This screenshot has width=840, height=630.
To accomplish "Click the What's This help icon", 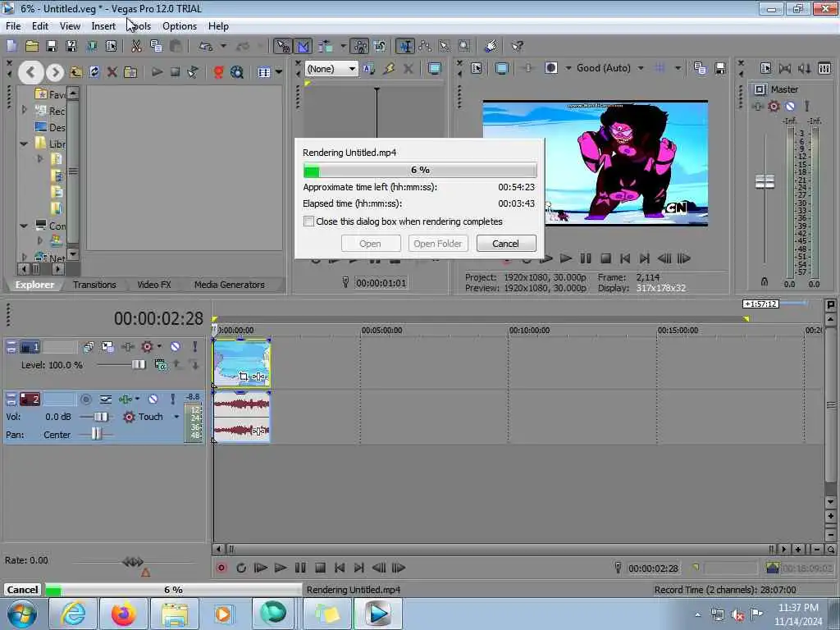I will (517, 46).
